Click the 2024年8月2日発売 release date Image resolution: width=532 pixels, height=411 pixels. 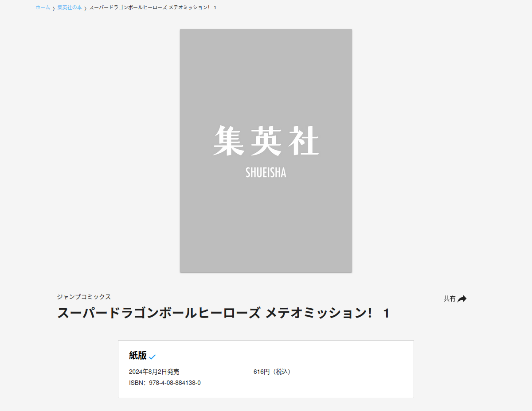pos(154,372)
